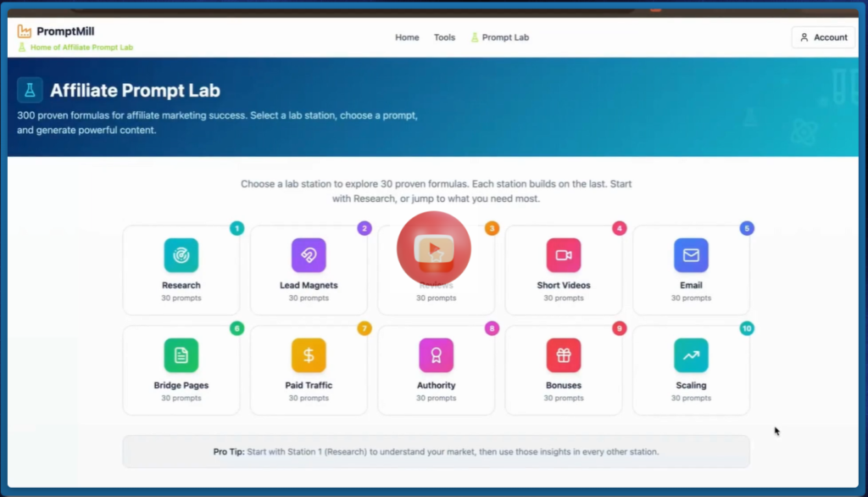Click the Bridge Pages document icon
The image size is (868, 497).
(181, 355)
